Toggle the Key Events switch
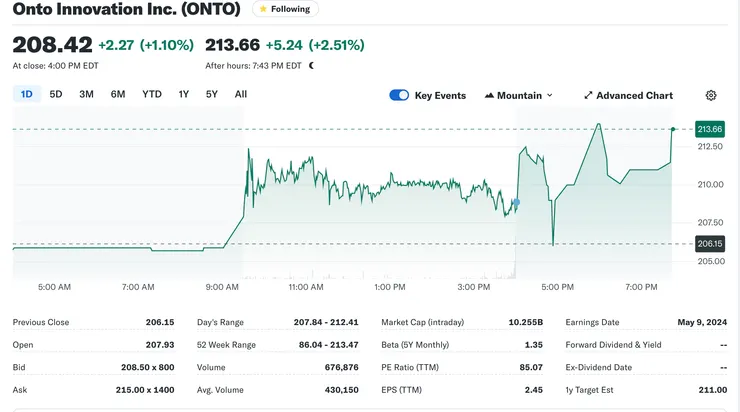The width and height of the screenshot is (740, 412). (399, 95)
